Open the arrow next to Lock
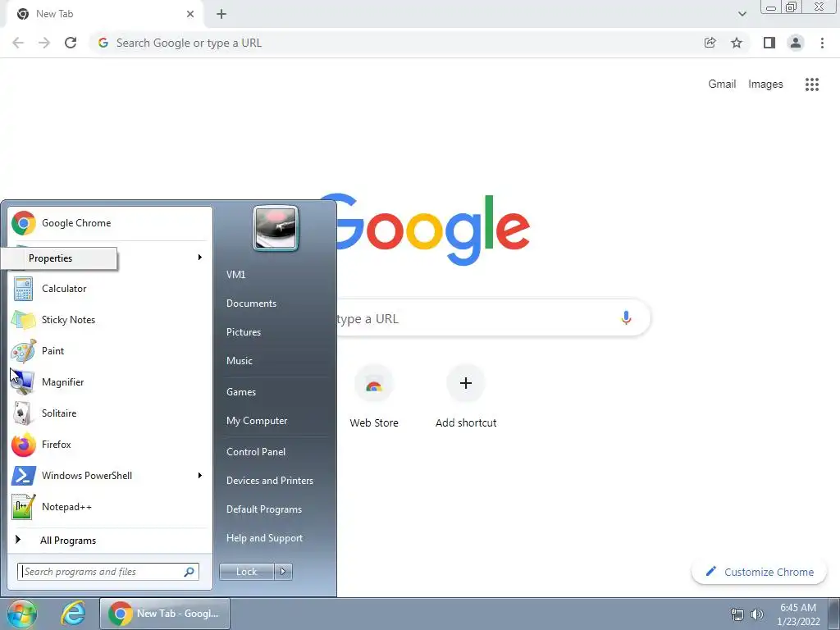 tap(283, 572)
